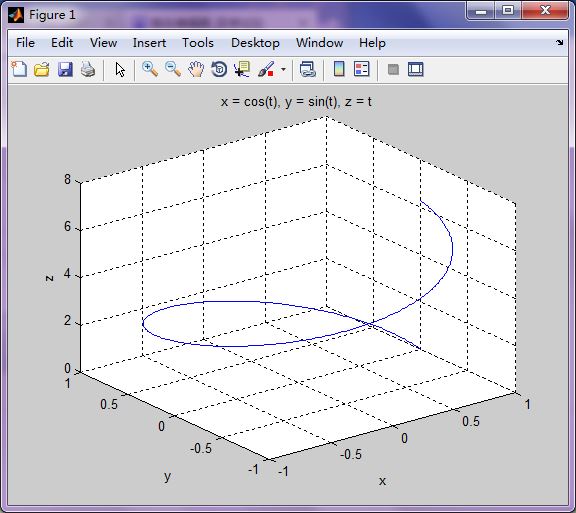Viewport: 576px width, 513px height.
Task: Activate the Data Cursor tool
Action: pos(242,69)
